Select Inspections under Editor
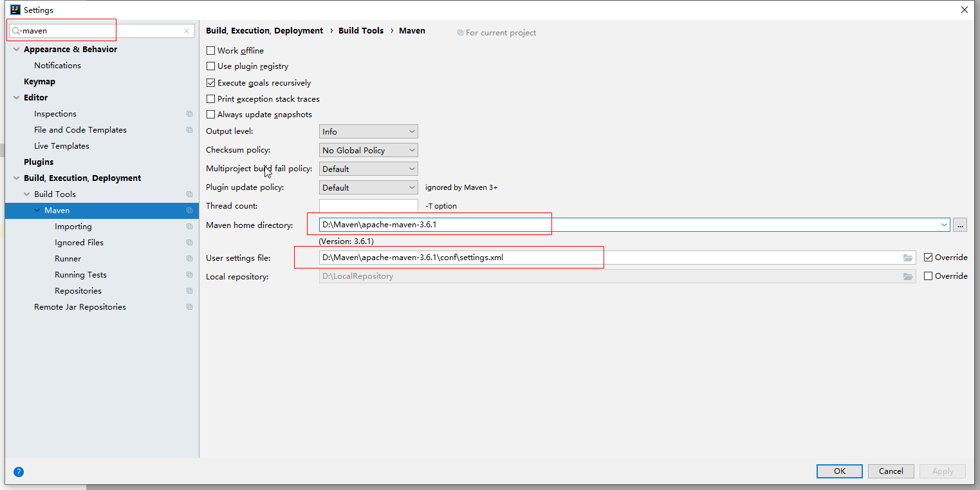The width and height of the screenshot is (980, 490). pos(55,114)
